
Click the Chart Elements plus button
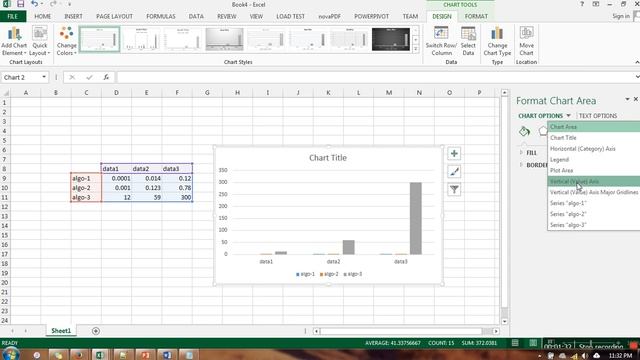[454, 154]
